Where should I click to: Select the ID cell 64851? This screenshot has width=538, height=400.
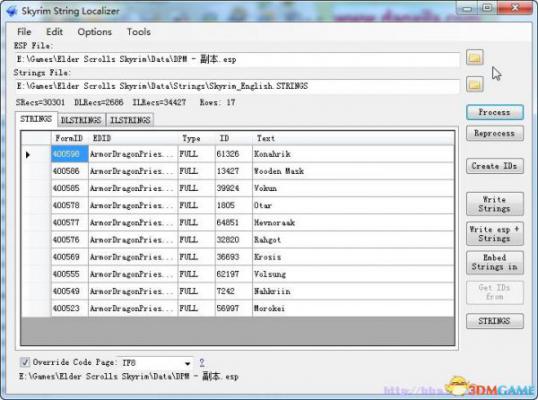[234, 223]
